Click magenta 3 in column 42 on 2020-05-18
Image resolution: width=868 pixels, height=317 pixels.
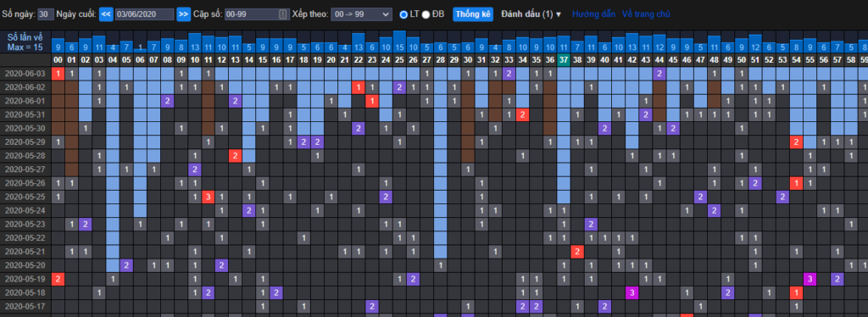(632, 292)
